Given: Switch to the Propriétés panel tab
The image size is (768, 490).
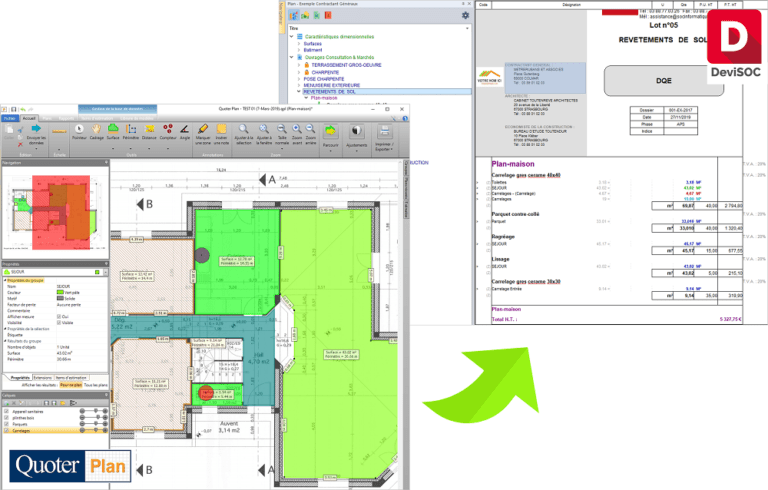Looking at the screenshot, I should click(x=21, y=378).
